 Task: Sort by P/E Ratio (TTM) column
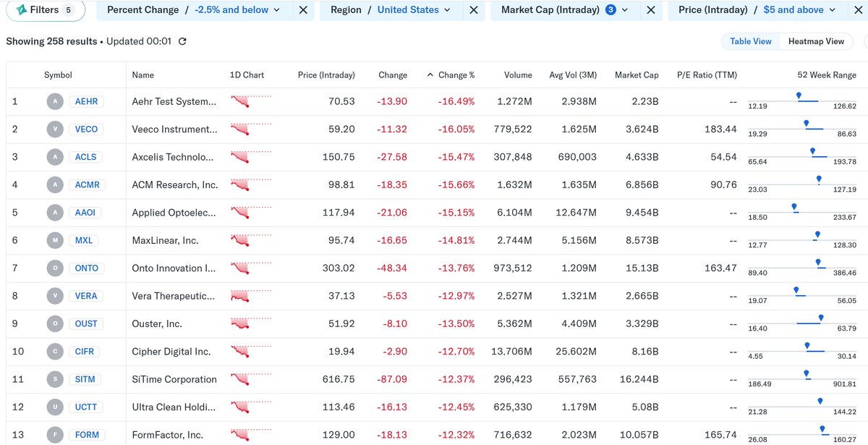pos(707,75)
